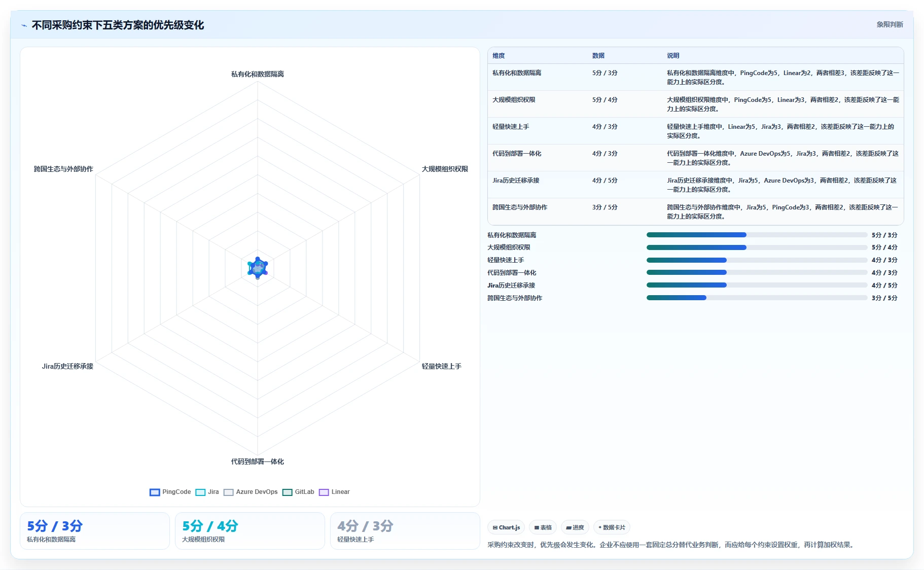Click progress bar for 跨国生态与外部协作

[757, 298]
